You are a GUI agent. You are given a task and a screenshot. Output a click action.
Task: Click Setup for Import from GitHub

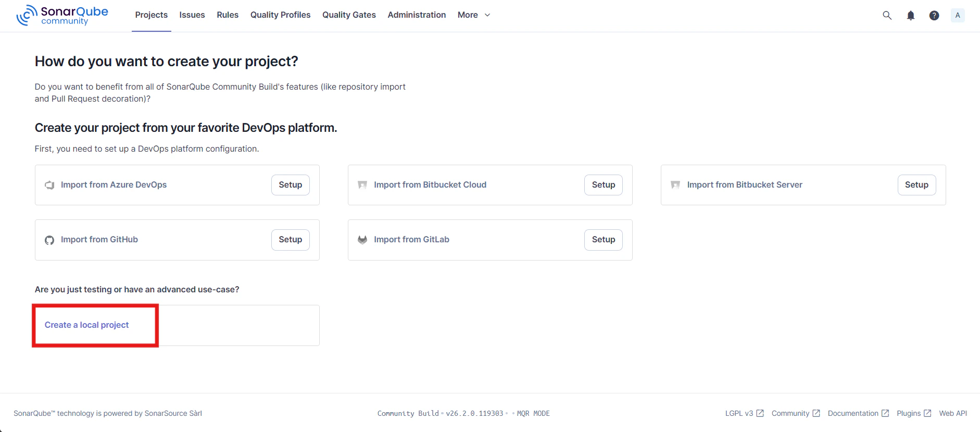[291, 240]
